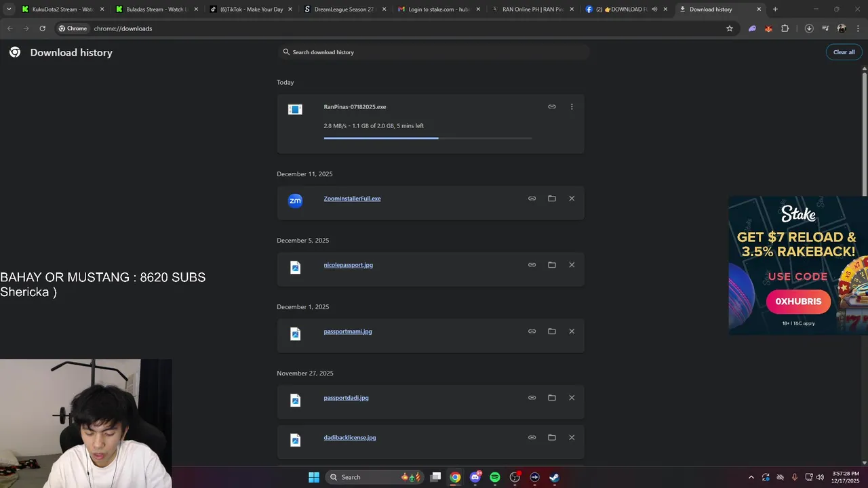Remove dadibacklicense.jpg from the list
The width and height of the screenshot is (868, 488).
click(572, 437)
